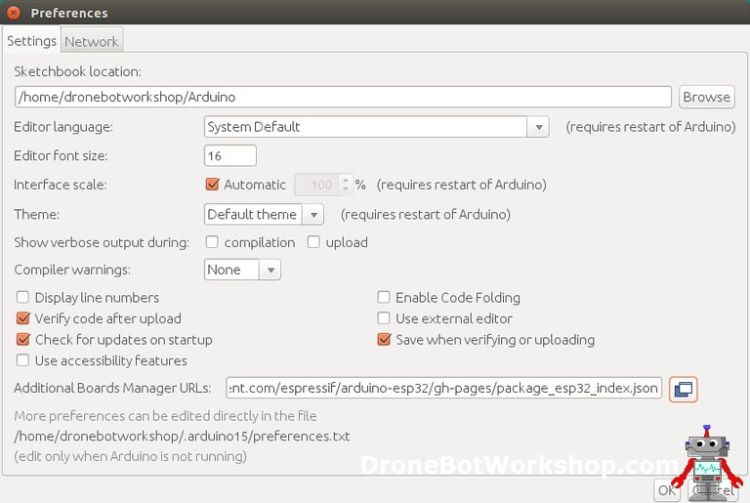Open the preferences.txt file path link
750x503 pixels.
[x=182, y=436]
